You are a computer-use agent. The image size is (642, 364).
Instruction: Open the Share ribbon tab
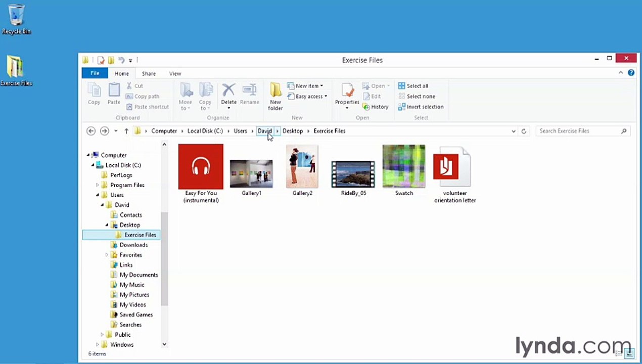tap(149, 73)
